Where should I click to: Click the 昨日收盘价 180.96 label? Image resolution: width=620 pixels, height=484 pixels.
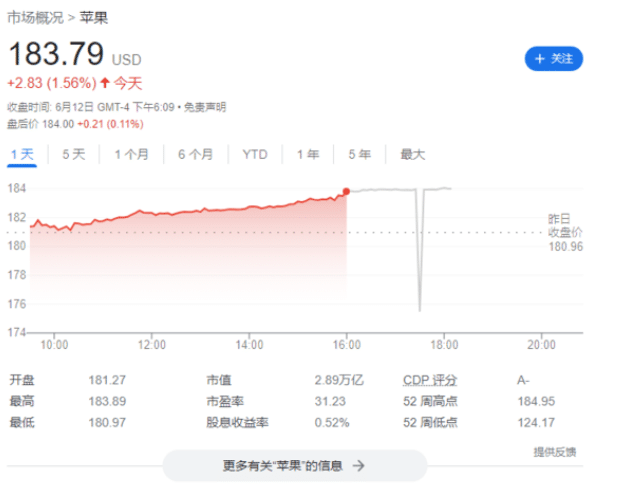tap(565, 233)
